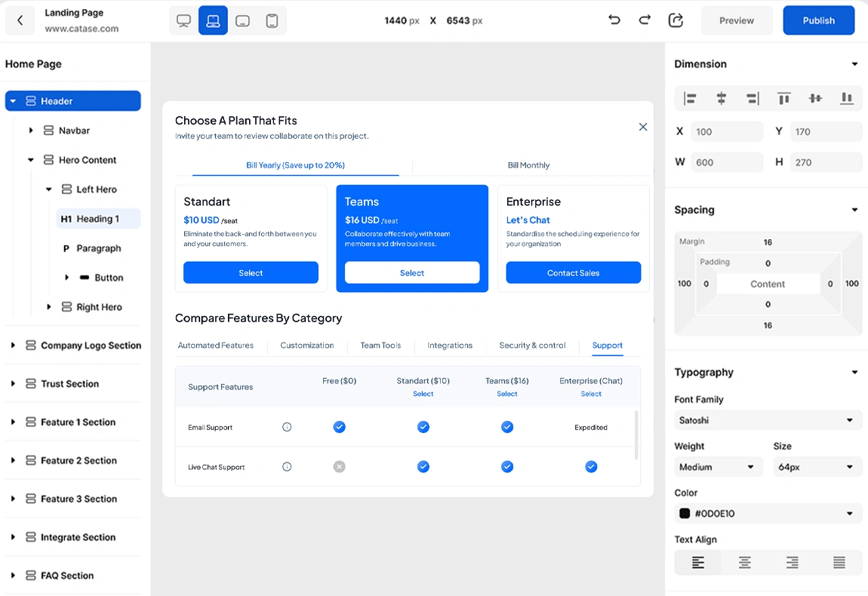Expand the Company Logo Section tree item
Viewport: 868px width, 596px height.
13,346
